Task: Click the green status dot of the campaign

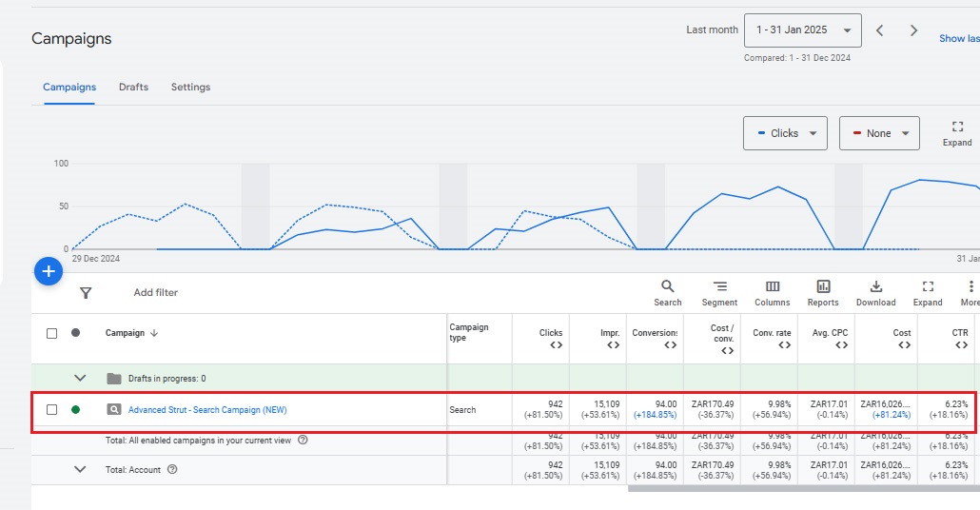Action: point(76,410)
